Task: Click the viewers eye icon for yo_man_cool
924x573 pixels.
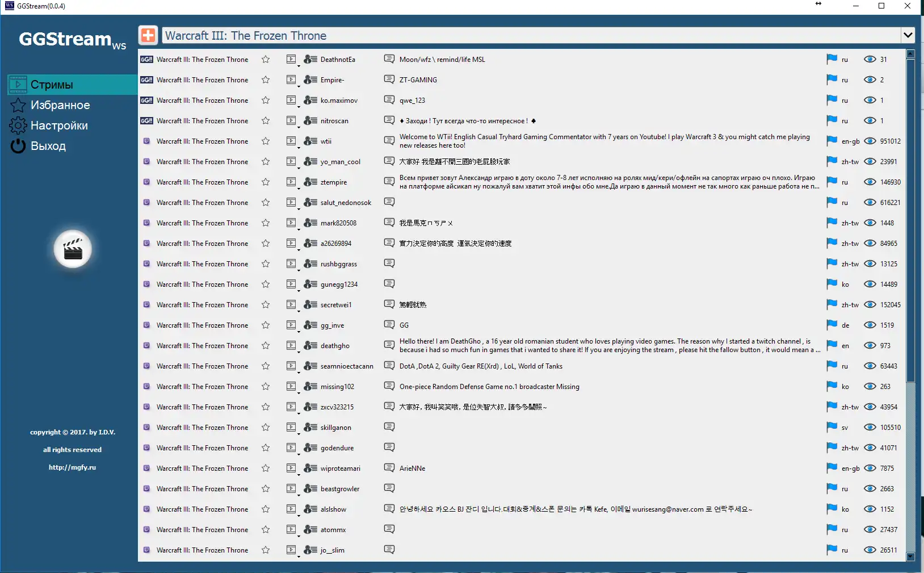Action: click(x=870, y=161)
